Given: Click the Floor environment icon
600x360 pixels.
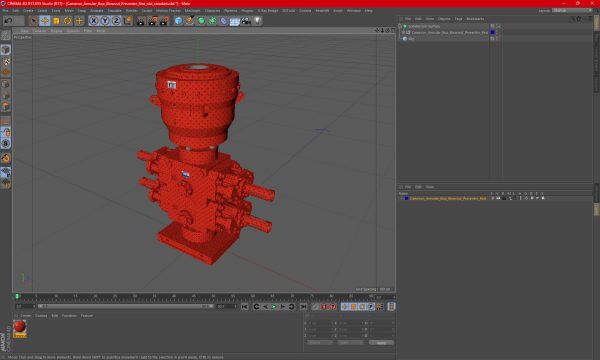Looking at the screenshot, I should pos(235,21).
